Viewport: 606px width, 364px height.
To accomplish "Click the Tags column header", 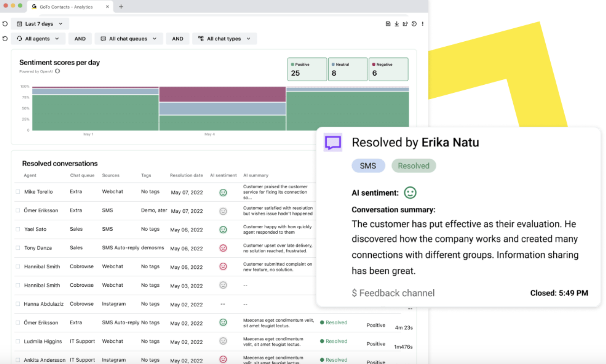I will tap(146, 175).
